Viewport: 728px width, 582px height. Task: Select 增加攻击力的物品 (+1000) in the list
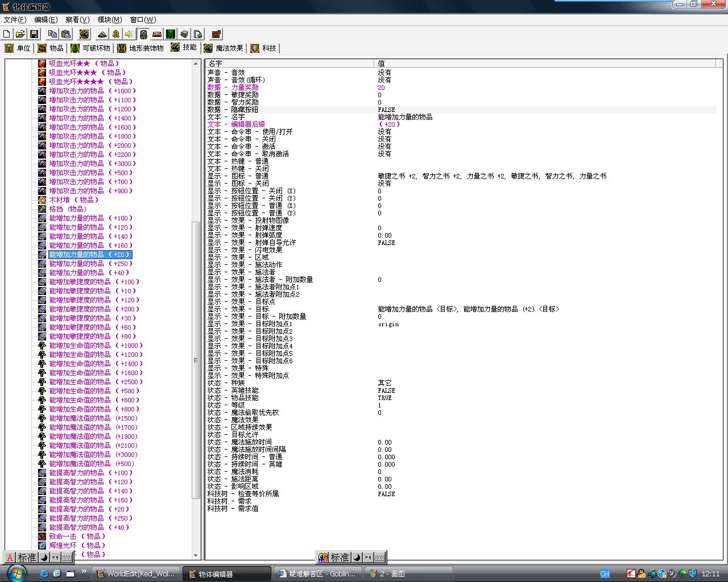coord(92,91)
